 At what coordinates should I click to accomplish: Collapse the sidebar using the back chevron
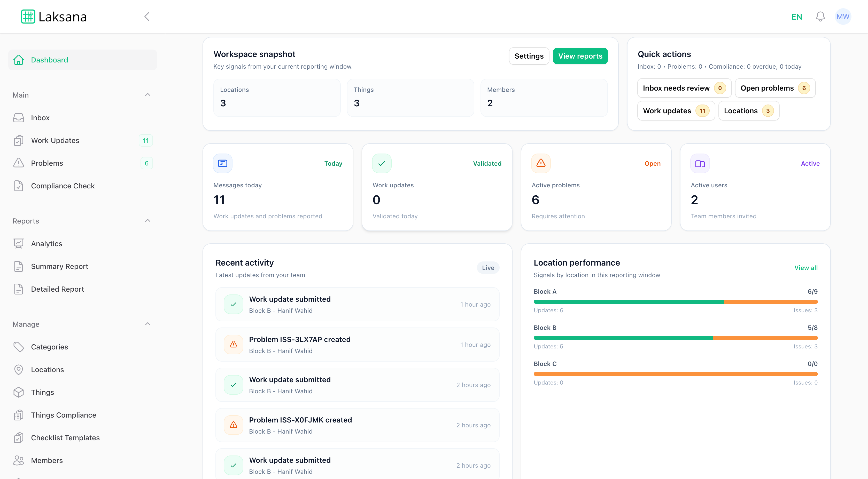tap(146, 16)
